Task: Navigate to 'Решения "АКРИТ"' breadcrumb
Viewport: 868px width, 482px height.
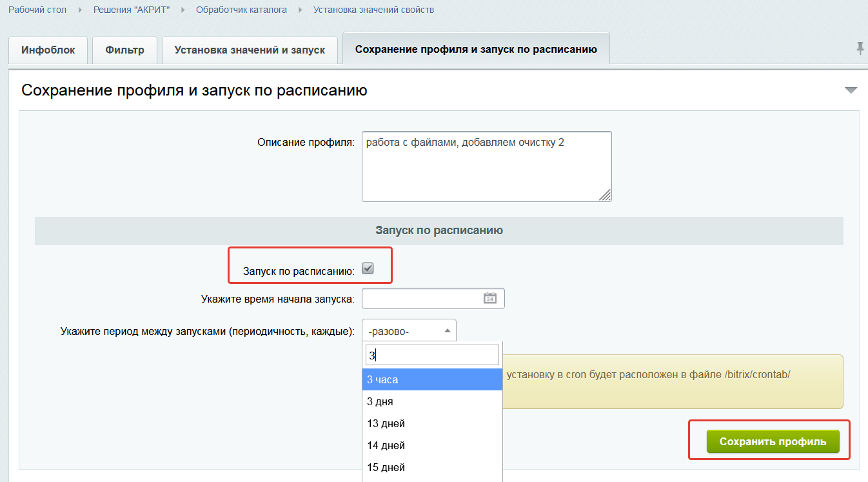Action: point(132,10)
